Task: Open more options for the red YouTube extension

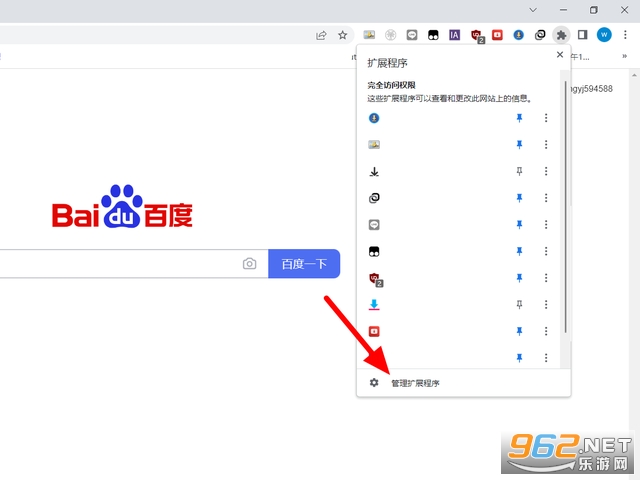Action: tap(546, 331)
